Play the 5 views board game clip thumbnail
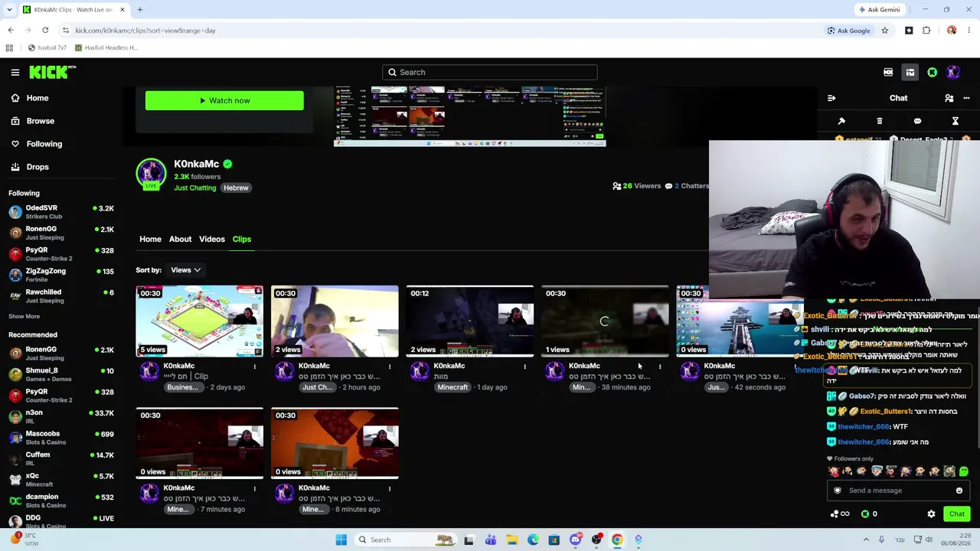 click(200, 321)
